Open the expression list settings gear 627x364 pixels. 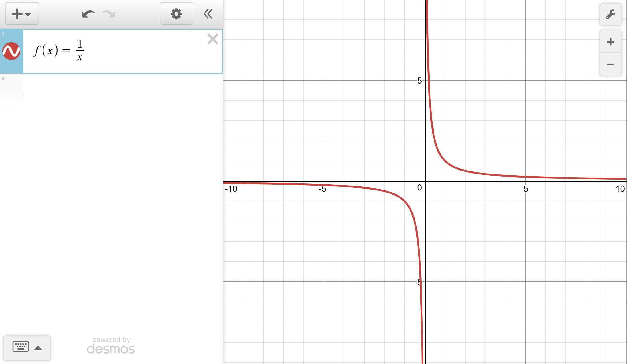pos(176,14)
